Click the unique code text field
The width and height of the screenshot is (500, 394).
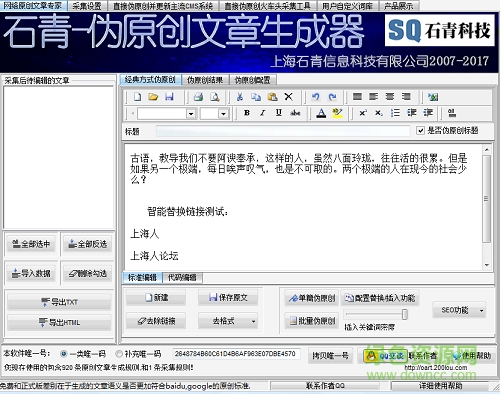tap(236, 354)
